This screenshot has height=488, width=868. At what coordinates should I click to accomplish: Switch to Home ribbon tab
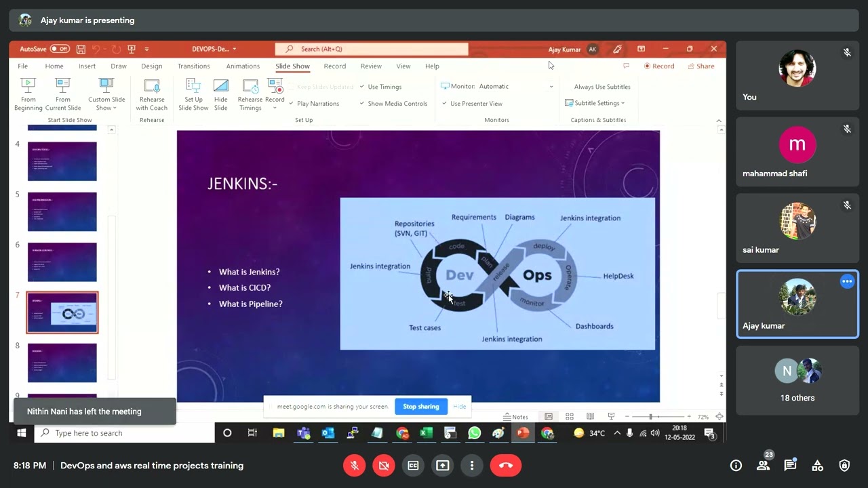(x=54, y=66)
